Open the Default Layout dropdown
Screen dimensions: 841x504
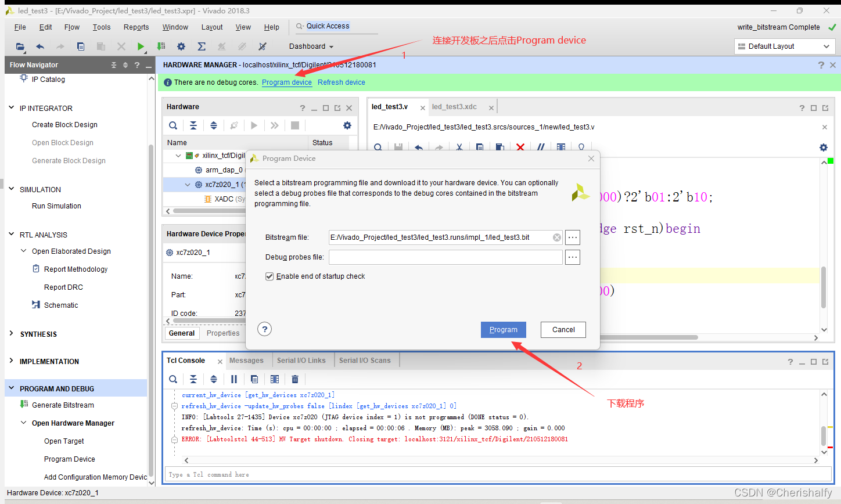coord(785,46)
